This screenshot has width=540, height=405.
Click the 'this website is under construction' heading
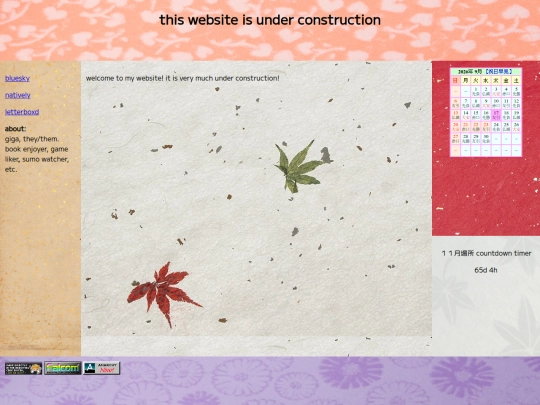click(270, 20)
